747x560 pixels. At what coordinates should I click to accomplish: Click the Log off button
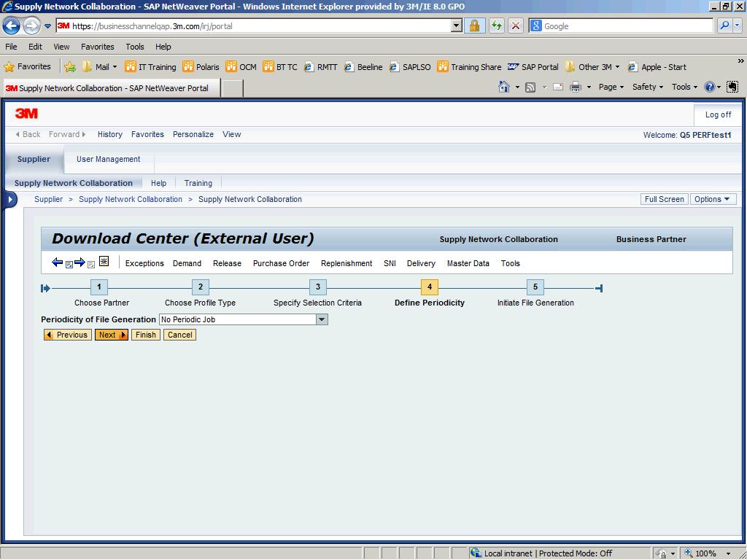[x=718, y=114]
